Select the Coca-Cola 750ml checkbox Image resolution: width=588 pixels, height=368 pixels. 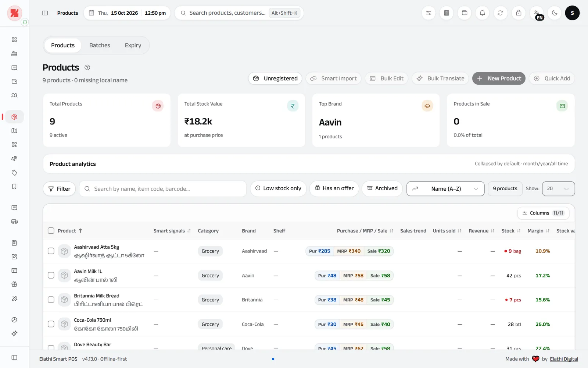(x=51, y=324)
